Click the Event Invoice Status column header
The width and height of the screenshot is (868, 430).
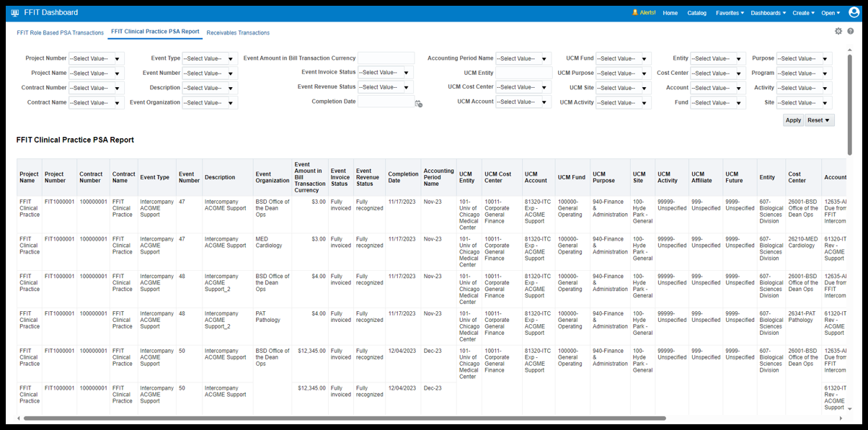340,177
